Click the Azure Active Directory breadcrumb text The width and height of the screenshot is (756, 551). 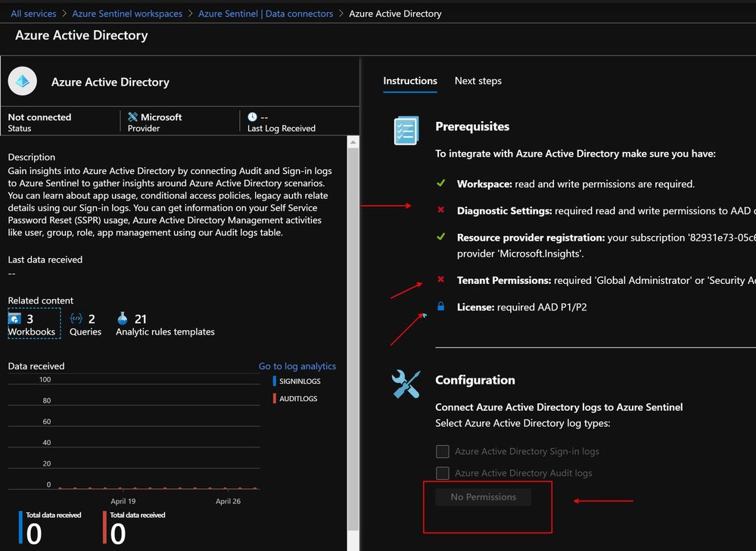tap(395, 14)
